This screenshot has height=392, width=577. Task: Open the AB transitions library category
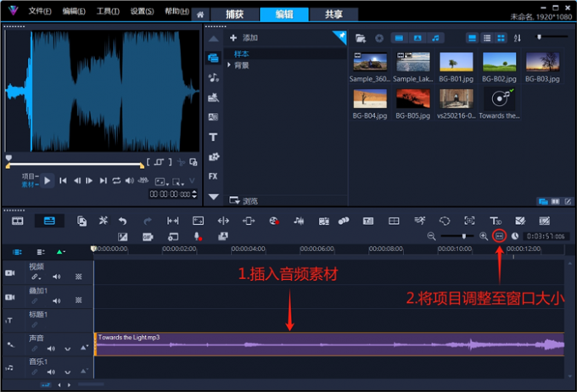pos(214,117)
